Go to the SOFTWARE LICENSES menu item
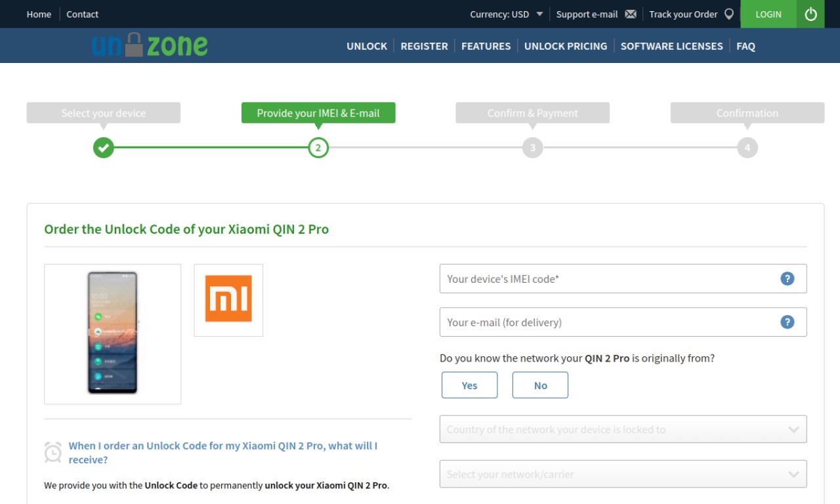This screenshot has height=504, width=840. click(671, 46)
